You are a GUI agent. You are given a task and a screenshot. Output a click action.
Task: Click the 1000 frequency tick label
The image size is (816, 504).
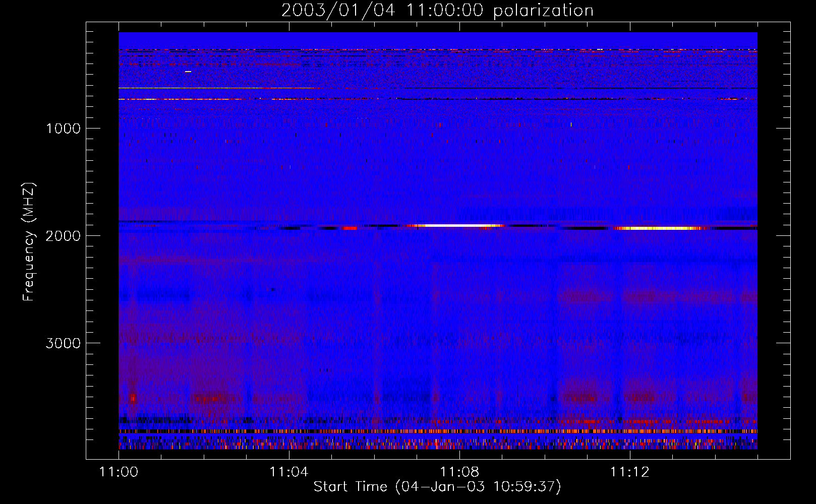(x=64, y=129)
